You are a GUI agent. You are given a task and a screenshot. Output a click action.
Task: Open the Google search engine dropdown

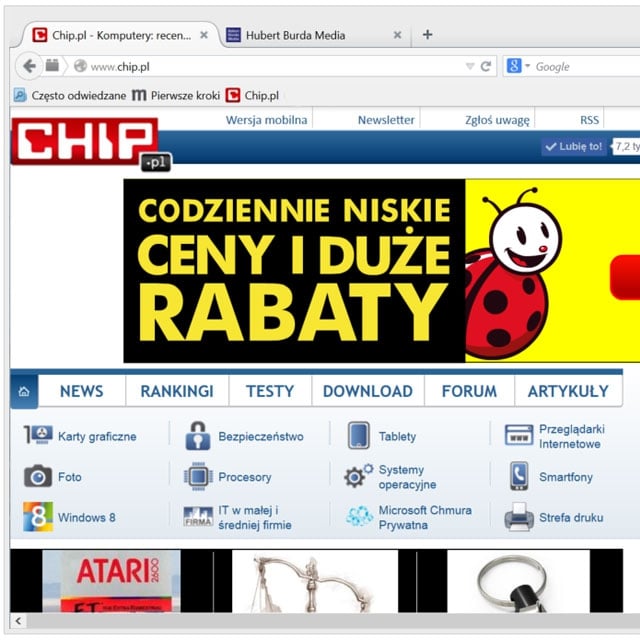517,66
